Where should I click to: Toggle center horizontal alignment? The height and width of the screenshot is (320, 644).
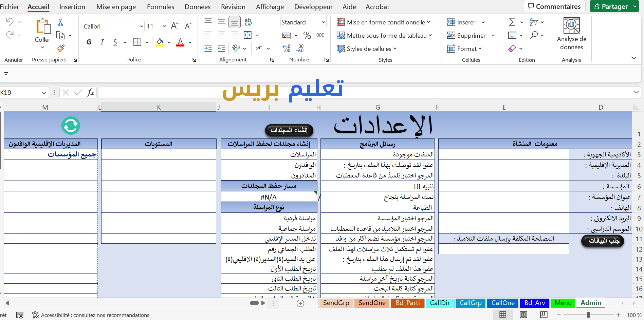click(221, 35)
